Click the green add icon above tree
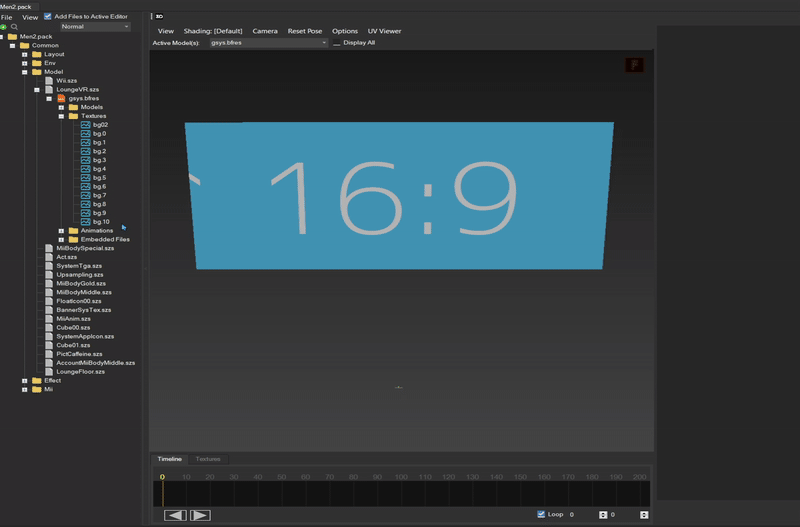 click(4, 27)
